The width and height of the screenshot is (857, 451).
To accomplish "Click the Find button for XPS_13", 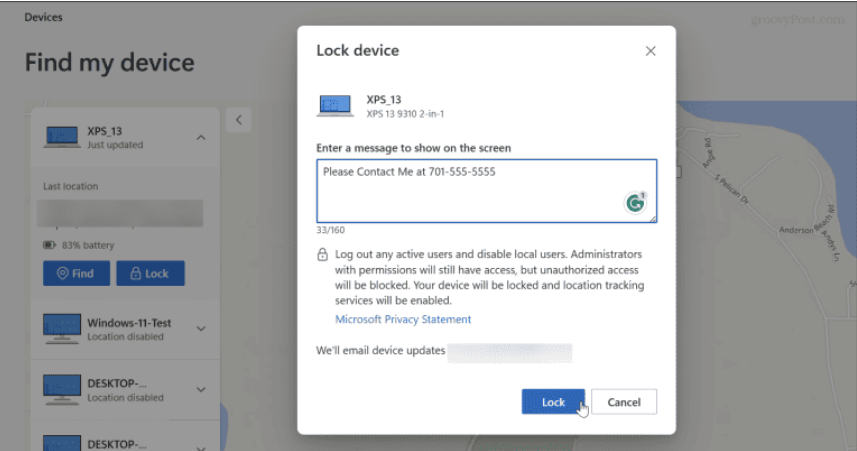I will click(77, 273).
